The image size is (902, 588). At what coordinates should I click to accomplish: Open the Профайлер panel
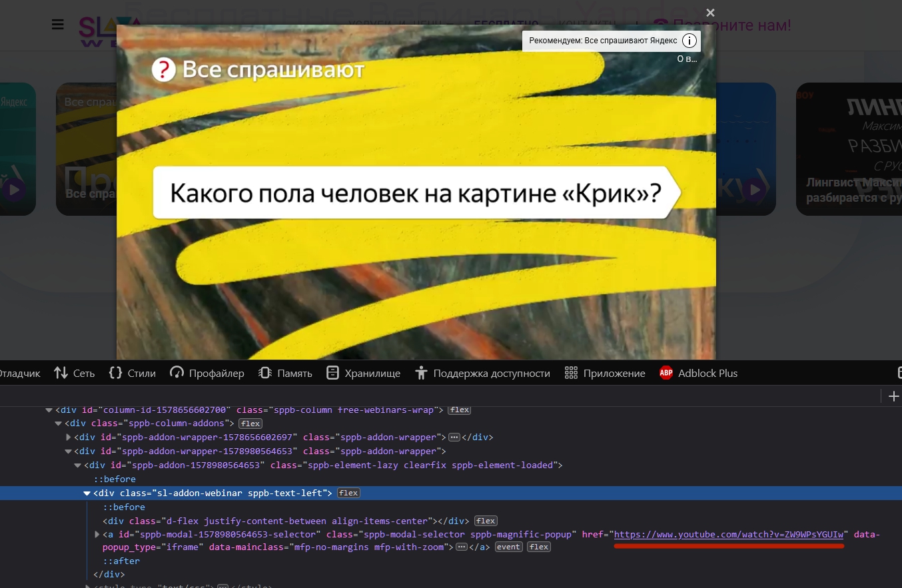point(207,373)
